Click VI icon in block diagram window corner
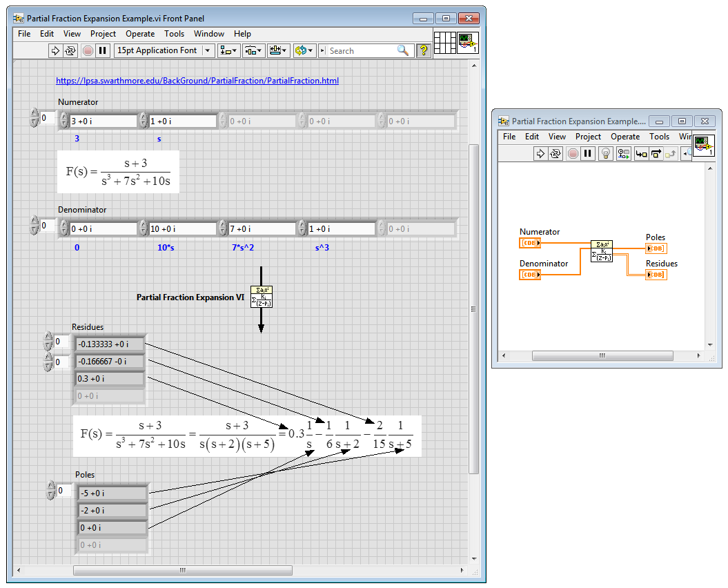Viewport: 728px width, 588px height. 703,146
